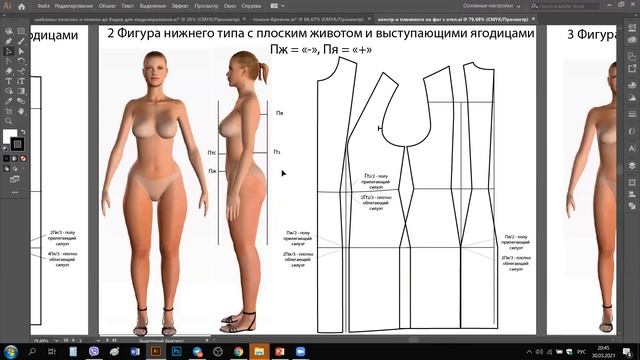Open the Файл menu

pos(43,6)
